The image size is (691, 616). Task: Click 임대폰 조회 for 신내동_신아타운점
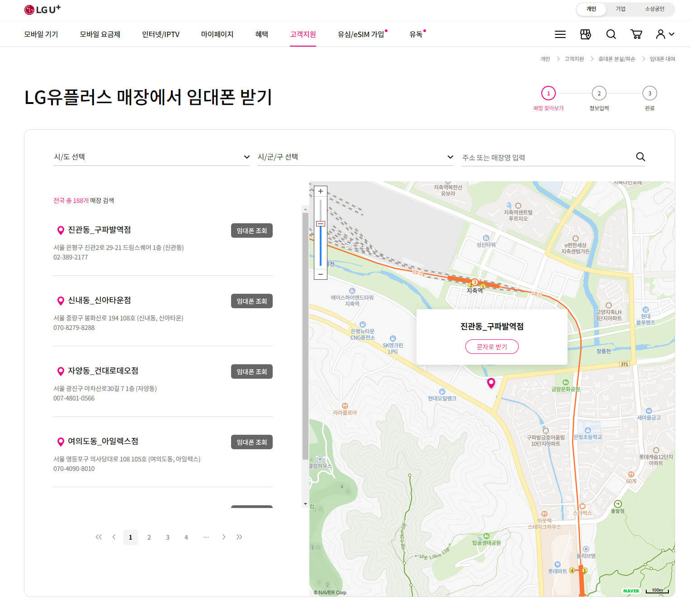pos(252,301)
